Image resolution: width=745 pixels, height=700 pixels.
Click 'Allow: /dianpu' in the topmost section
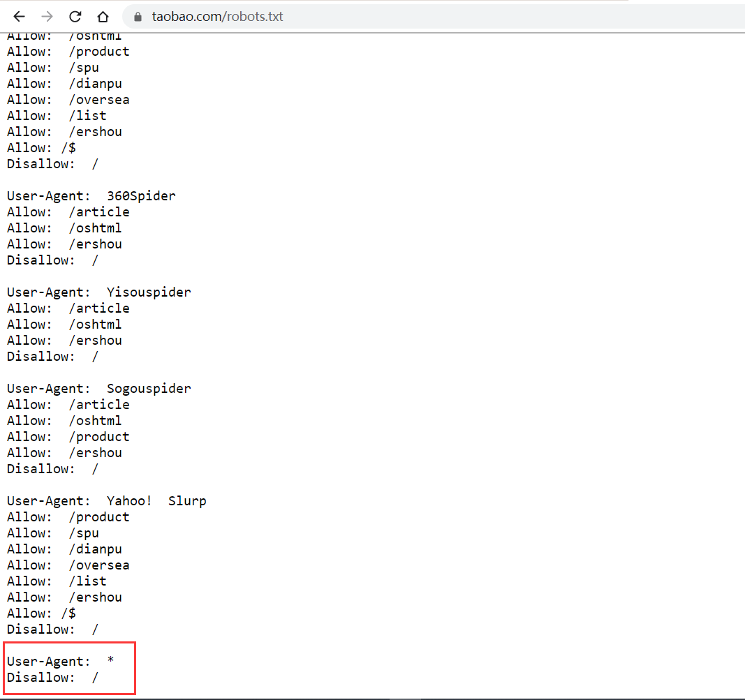coord(64,84)
